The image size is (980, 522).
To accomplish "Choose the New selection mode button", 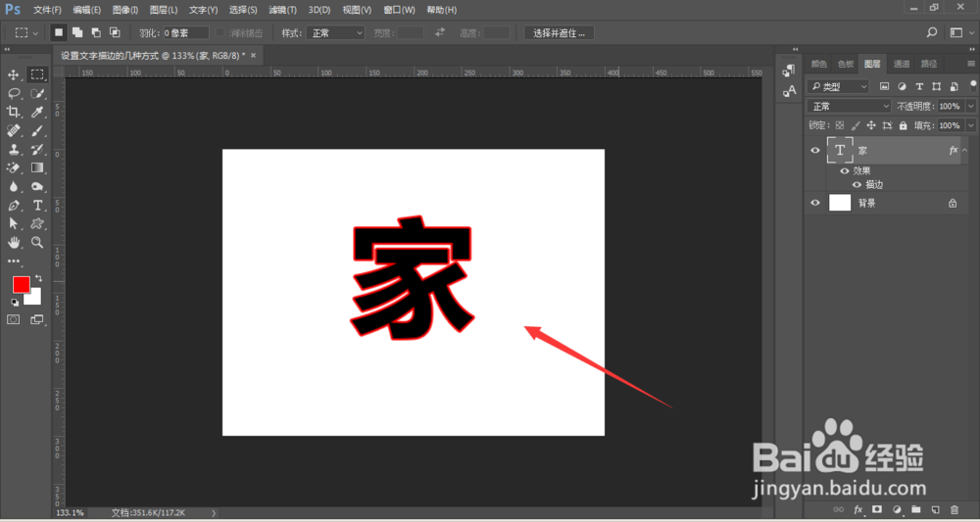I will coord(59,32).
